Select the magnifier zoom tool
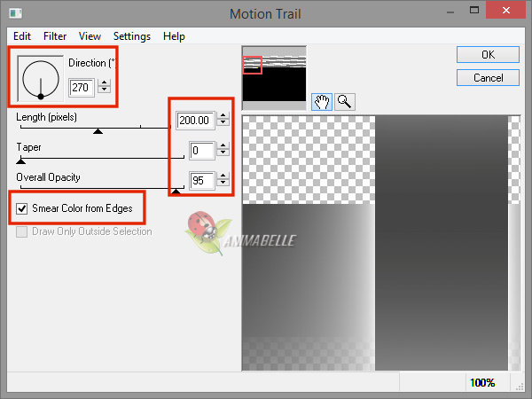Screen dimensions: 532x399 [345, 102]
